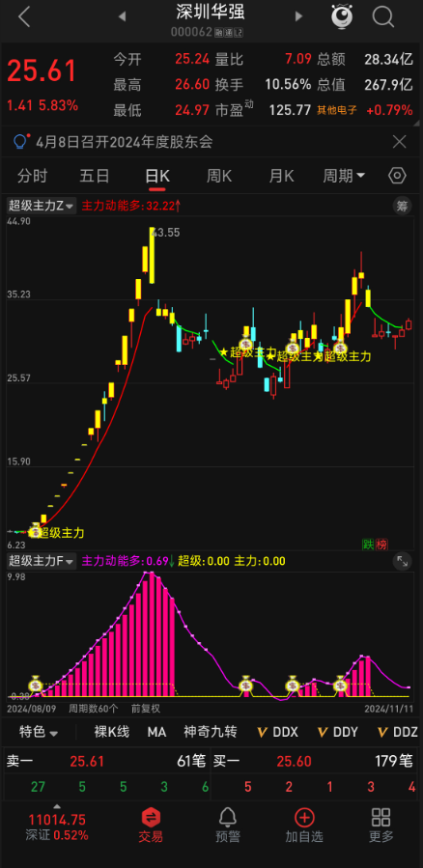Open chart settings hexagon icon
The image size is (423, 868).
point(397,176)
